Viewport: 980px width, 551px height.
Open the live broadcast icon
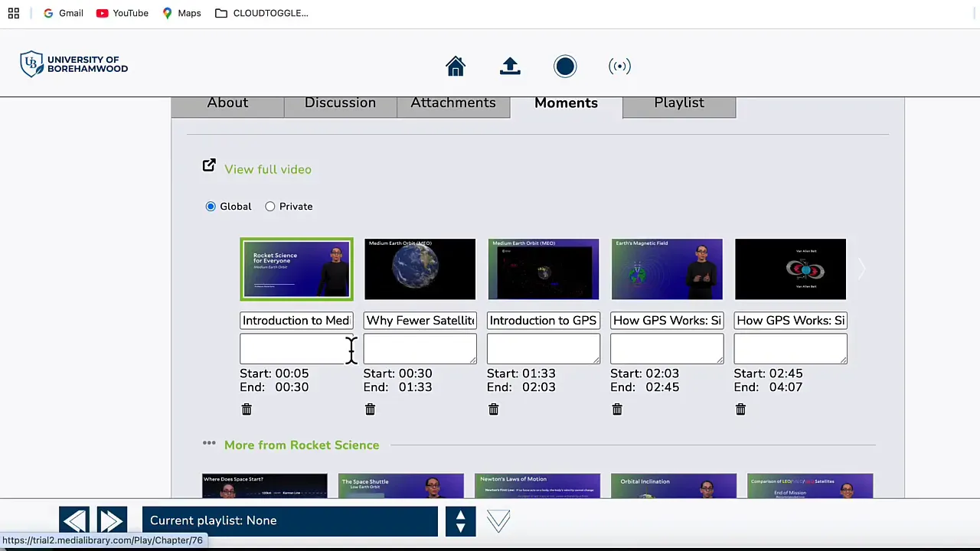coord(619,67)
